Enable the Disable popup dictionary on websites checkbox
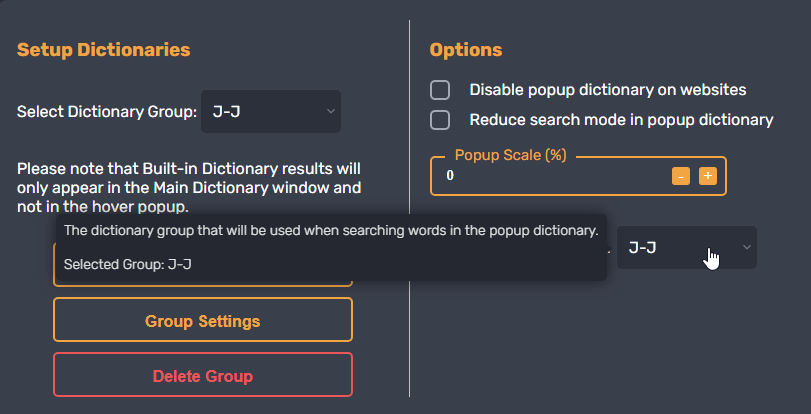Screen dimensions: 811x414 (440, 90)
